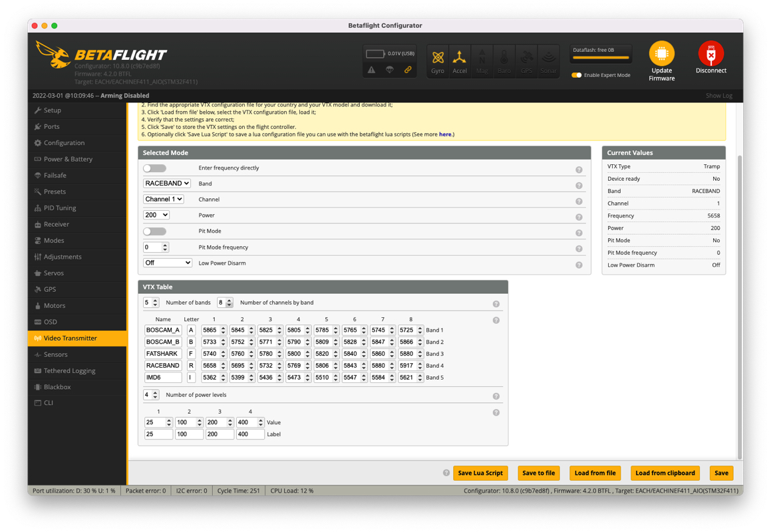Open the CLI tab
This screenshot has height=532, width=771.
[x=77, y=403]
